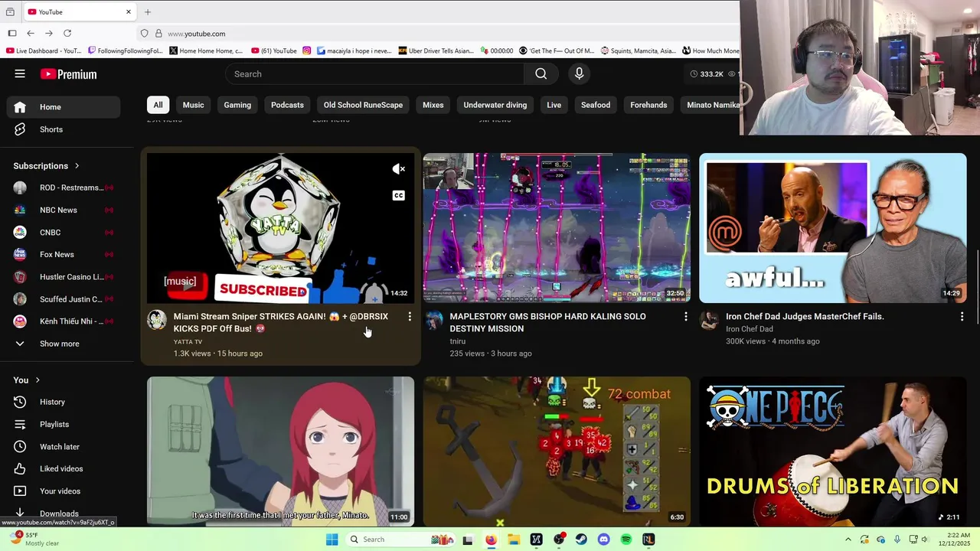Play the red-haired anime Minato thumbnail
This screenshot has width=980, height=551.
[x=280, y=452]
